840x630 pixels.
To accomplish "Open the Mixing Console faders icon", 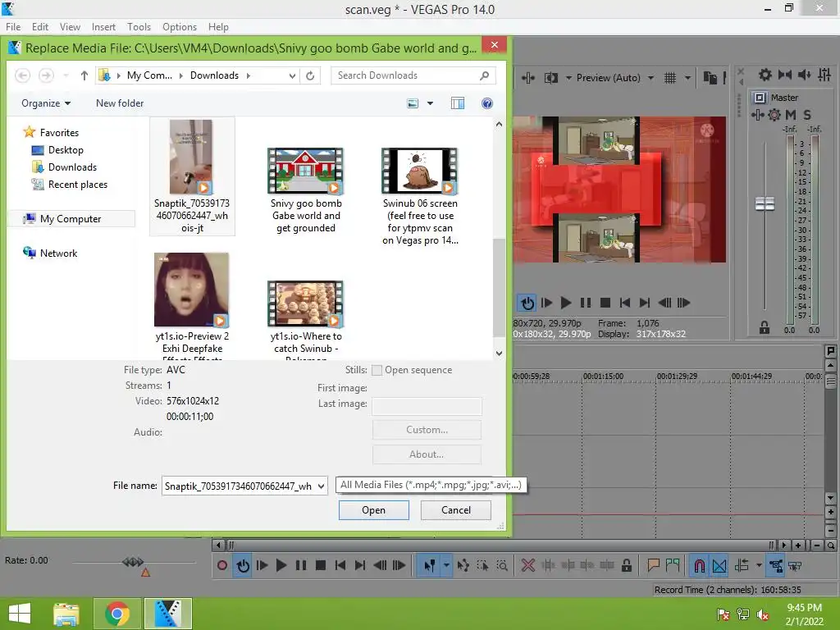I will pyautogui.click(x=824, y=75).
